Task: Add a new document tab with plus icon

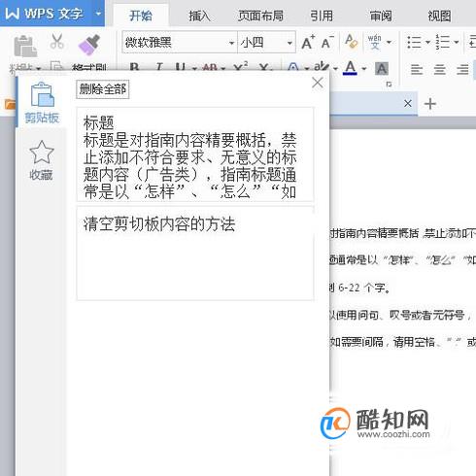Action: tap(430, 104)
